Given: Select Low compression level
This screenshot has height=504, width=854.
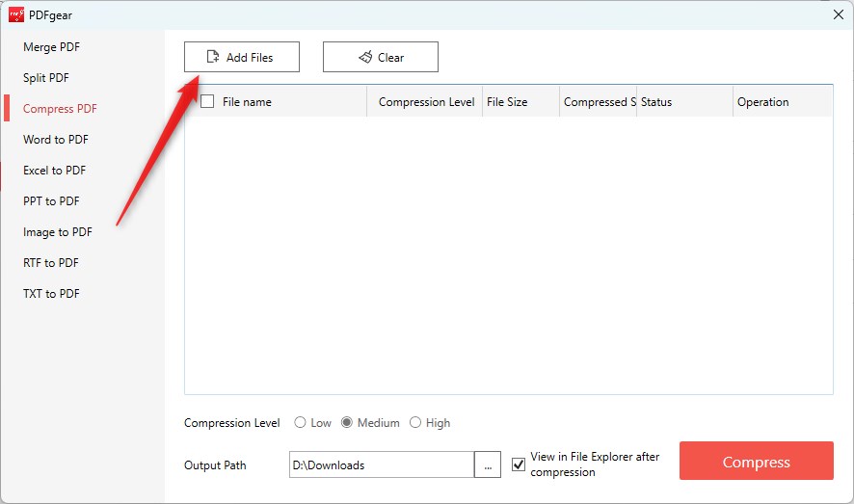Looking at the screenshot, I should 300,423.
